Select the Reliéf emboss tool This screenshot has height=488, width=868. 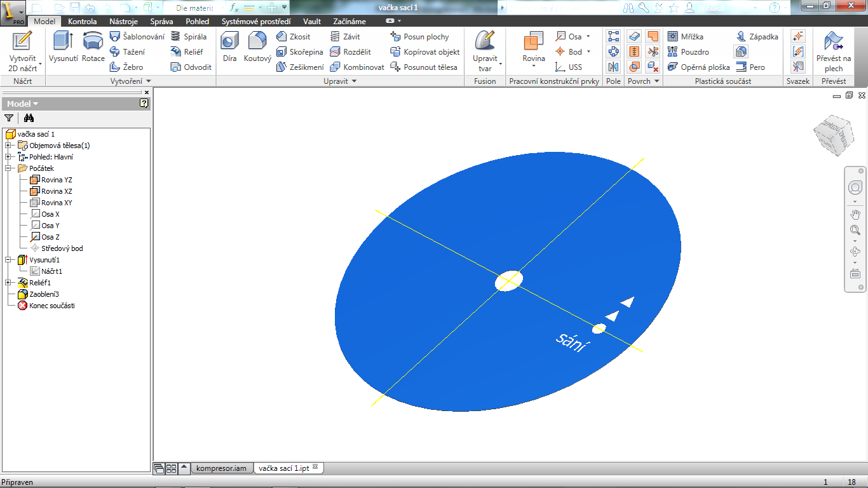tap(187, 52)
